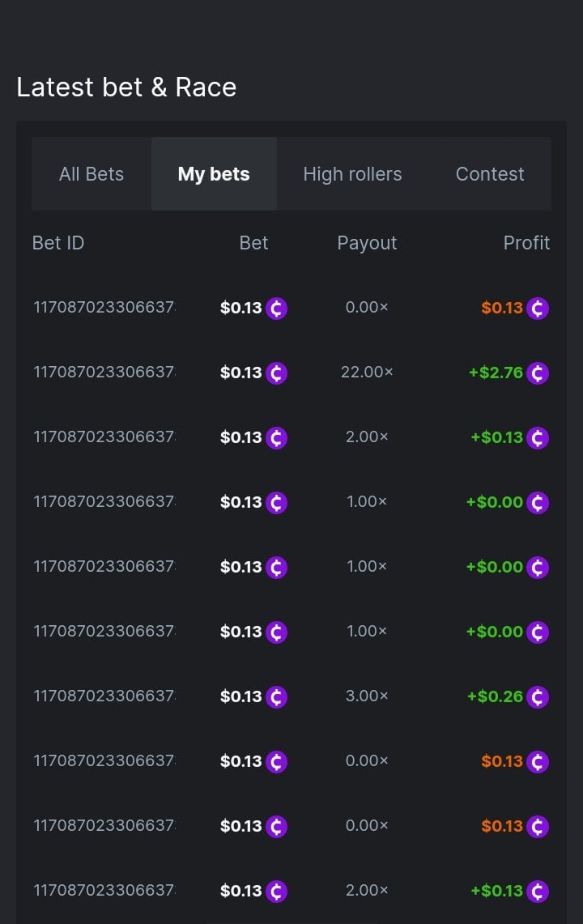This screenshot has width=583, height=924.
Task: Click the Bet ID column header
Action: 58,243
